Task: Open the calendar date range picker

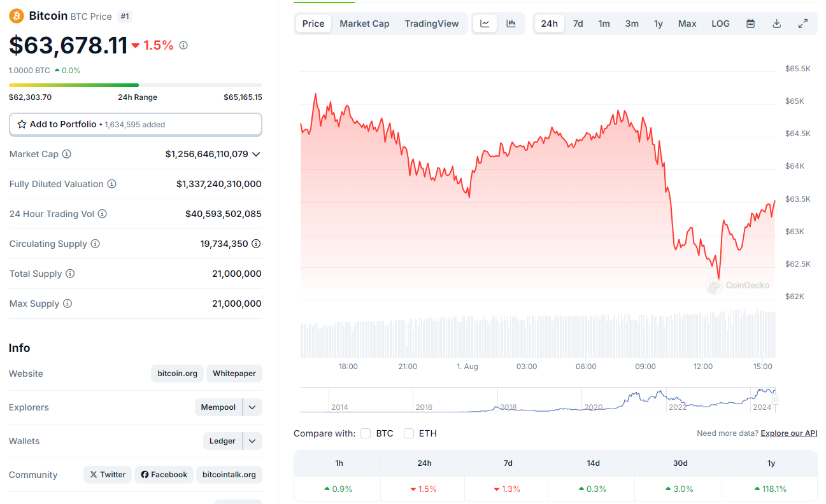Action: point(750,24)
